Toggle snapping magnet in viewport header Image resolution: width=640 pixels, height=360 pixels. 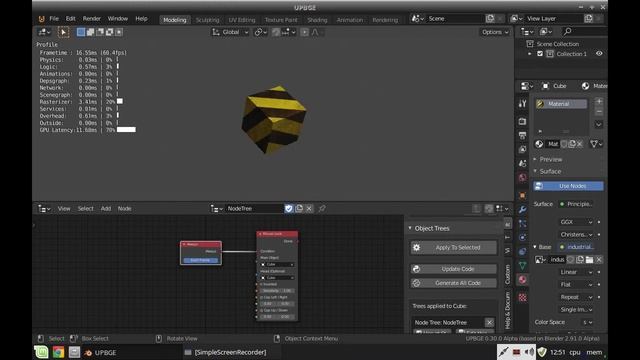(x=276, y=32)
